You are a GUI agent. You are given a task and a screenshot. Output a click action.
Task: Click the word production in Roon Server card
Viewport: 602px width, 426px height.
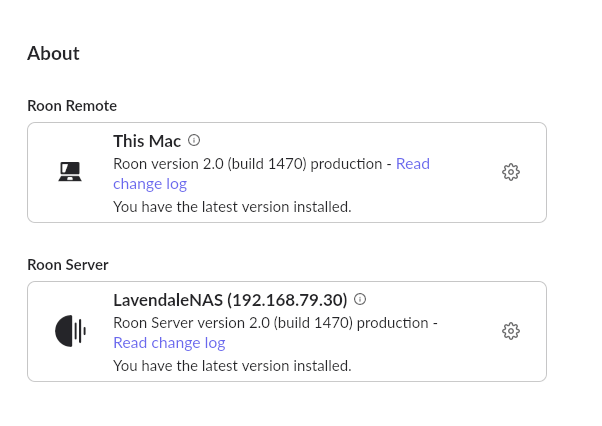click(393, 323)
